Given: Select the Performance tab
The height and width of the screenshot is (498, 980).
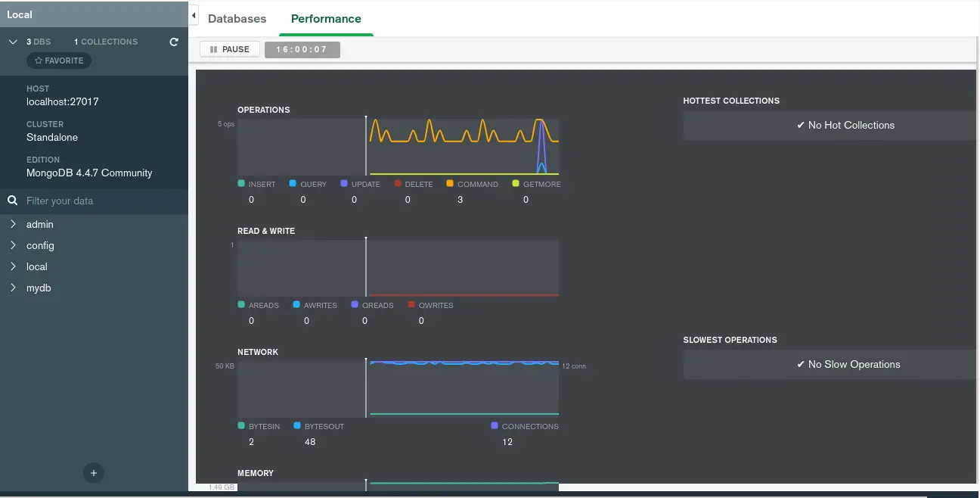Looking at the screenshot, I should [x=326, y=19].
